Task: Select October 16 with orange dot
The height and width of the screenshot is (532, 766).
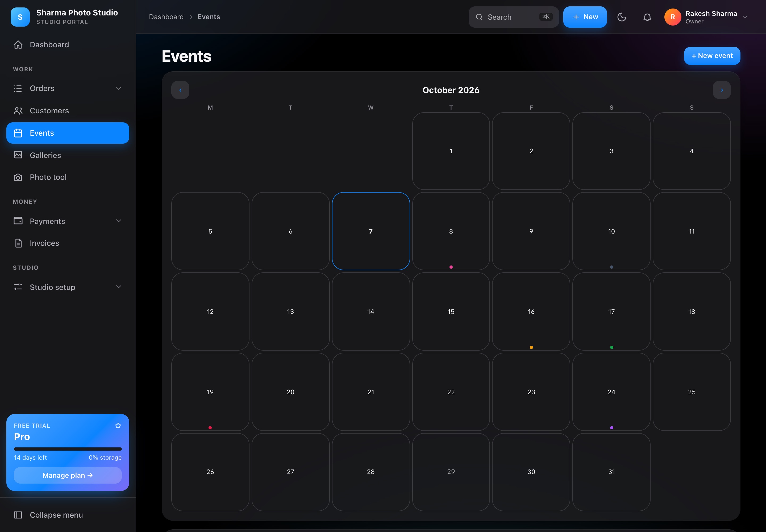Action: [x=531, y=311]
